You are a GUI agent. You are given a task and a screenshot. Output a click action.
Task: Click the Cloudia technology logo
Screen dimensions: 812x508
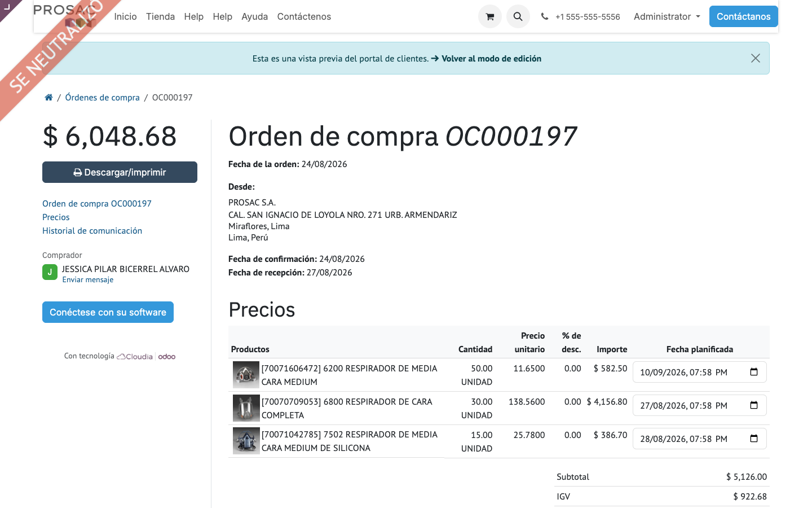pyautogui.click(x=135, y=357)
